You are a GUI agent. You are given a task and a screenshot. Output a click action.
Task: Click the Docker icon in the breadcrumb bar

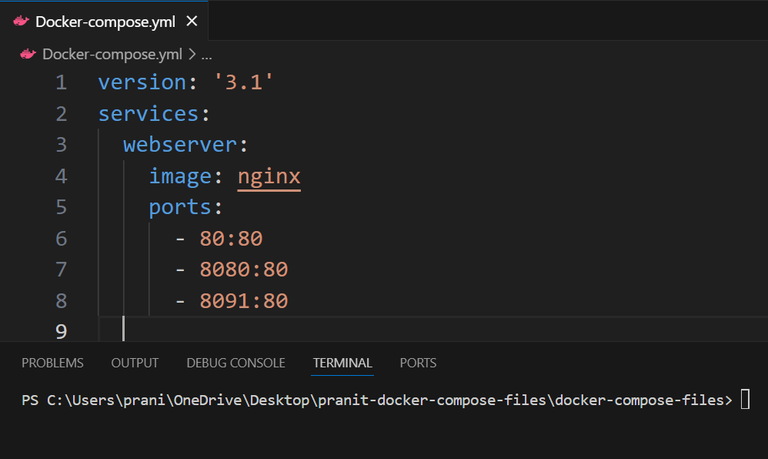pos(27,54)
